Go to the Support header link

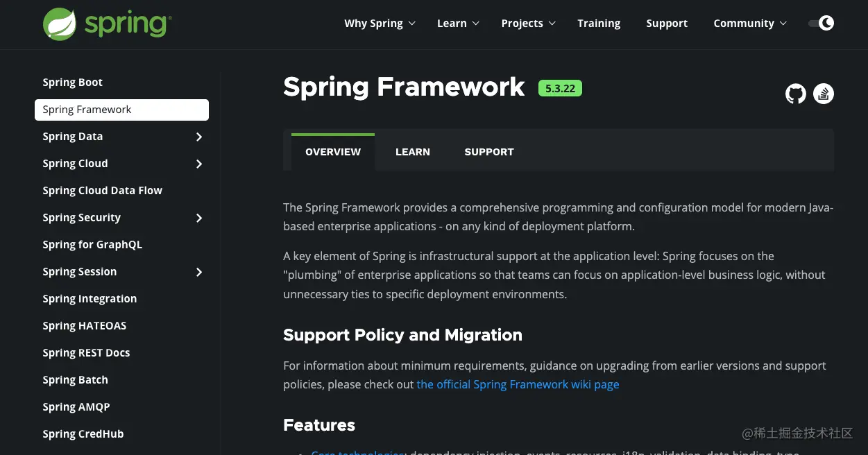(667, 24)
